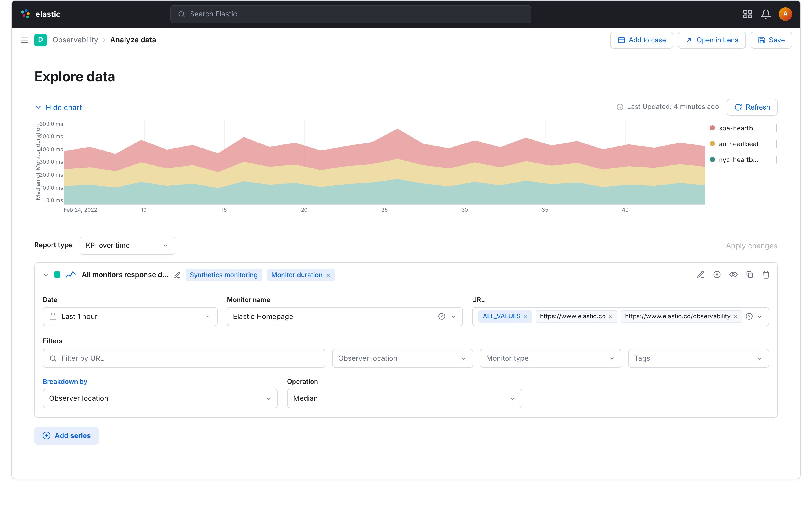
Task: Click the Elastic logo icon
Action: 25,14
